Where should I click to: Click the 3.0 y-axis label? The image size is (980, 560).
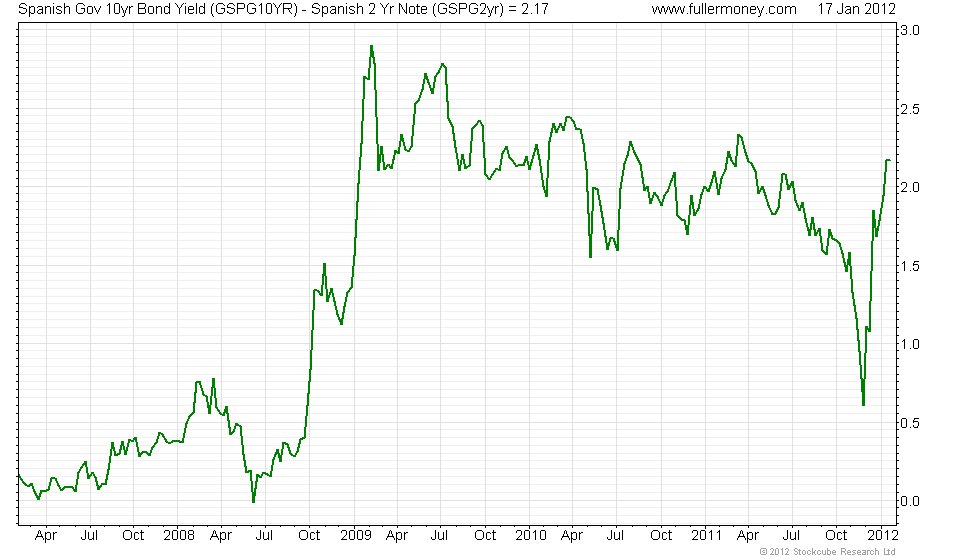[910, 31]
